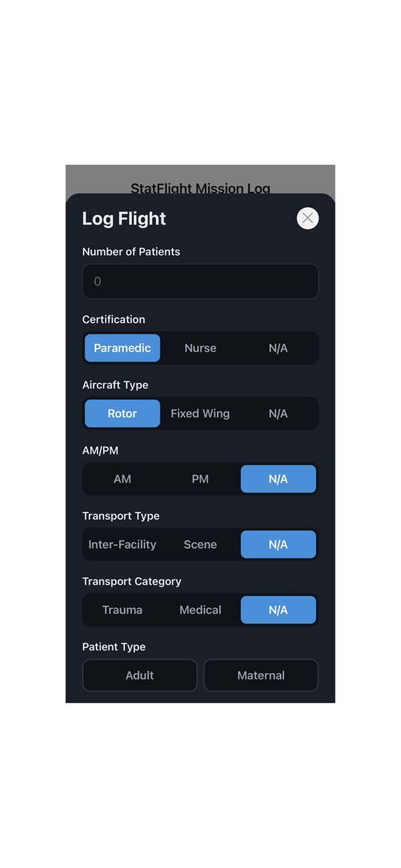Select PM time option
Screen dimensions: 401x868
(200, 479)
